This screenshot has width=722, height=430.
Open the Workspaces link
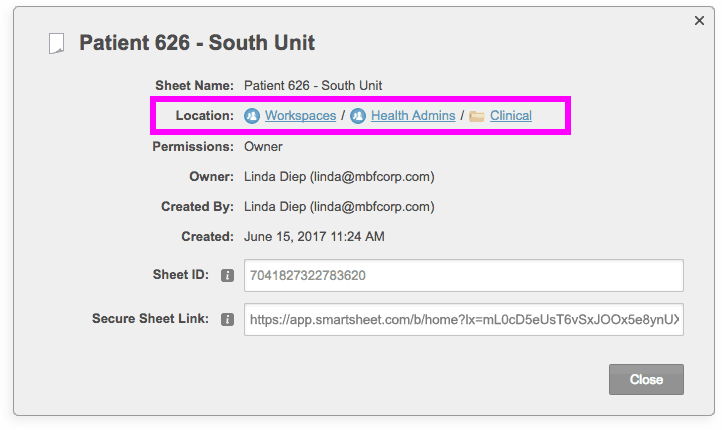tap(300, 116)
